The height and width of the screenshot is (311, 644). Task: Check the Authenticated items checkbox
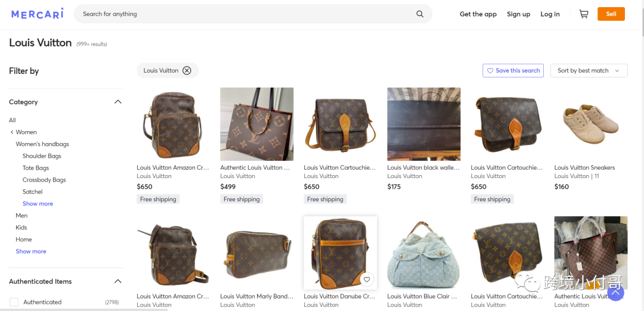pos(14,302)
